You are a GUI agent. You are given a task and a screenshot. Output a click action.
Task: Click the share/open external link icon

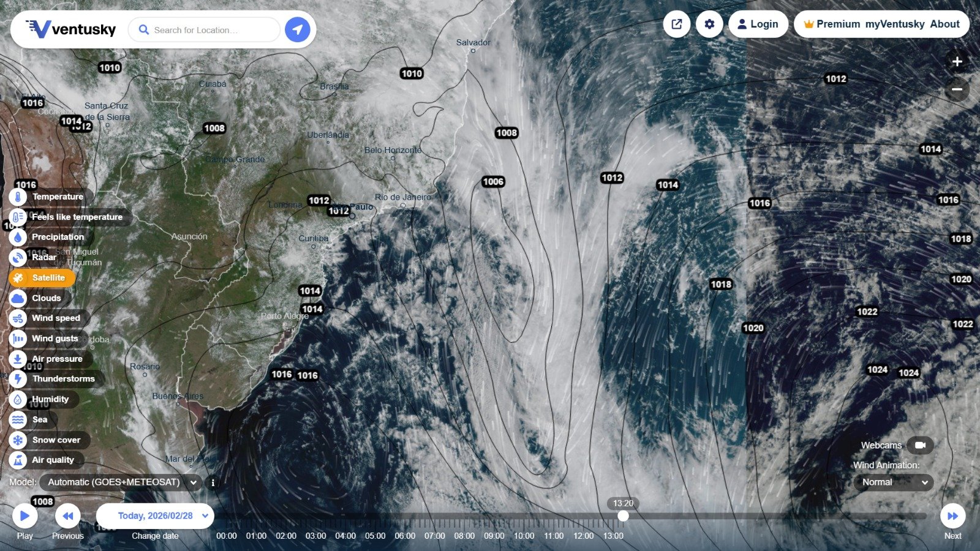pos(677,24)
